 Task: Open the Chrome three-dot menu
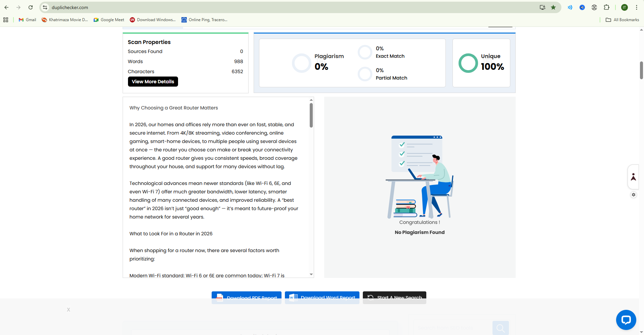pyautogui.click(x=637, y=7)
